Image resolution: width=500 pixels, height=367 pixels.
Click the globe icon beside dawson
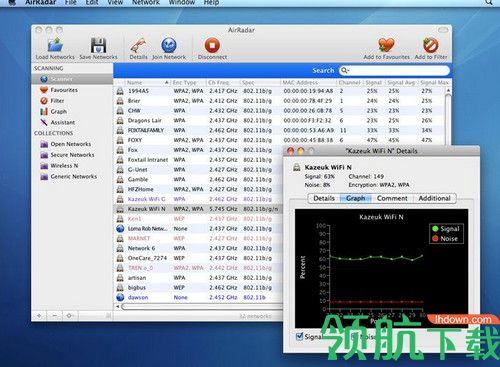click(x=120, y=297)
